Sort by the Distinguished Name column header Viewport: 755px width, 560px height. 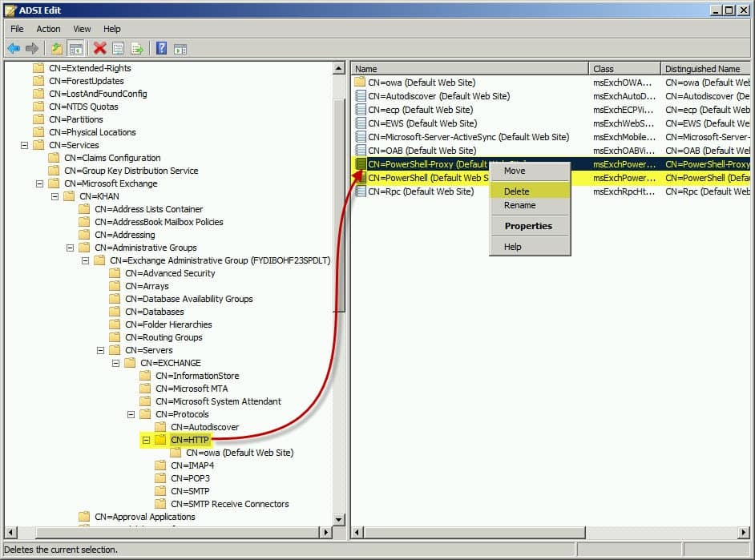tap(705, 69)
